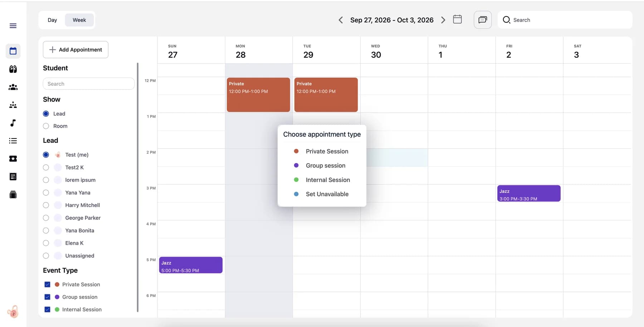Screen dimensions: 644x327
Task: Open the receipt sidebar icon
Action: click(x=13, y=176)
